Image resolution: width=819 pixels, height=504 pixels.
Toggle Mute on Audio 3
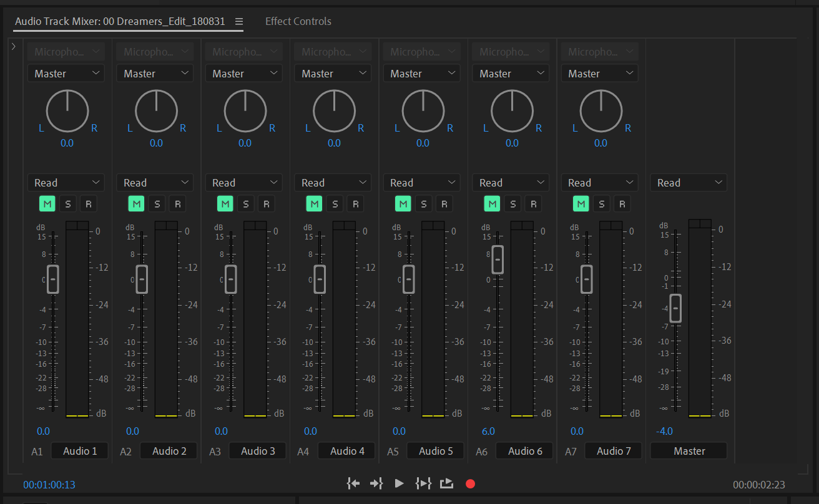coord(225,203)
